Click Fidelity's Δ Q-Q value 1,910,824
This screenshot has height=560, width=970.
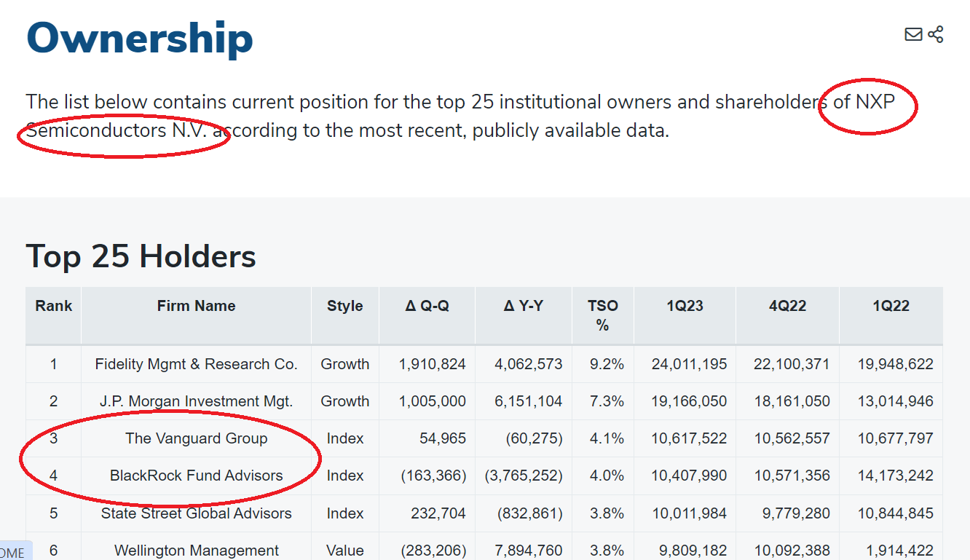432,364
